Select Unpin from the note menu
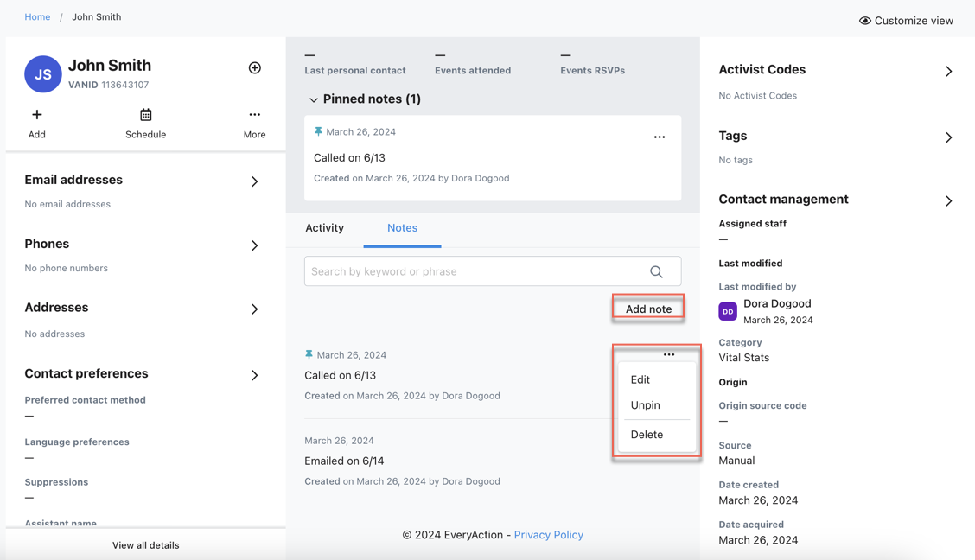975x560 pixels. (646, 405)
